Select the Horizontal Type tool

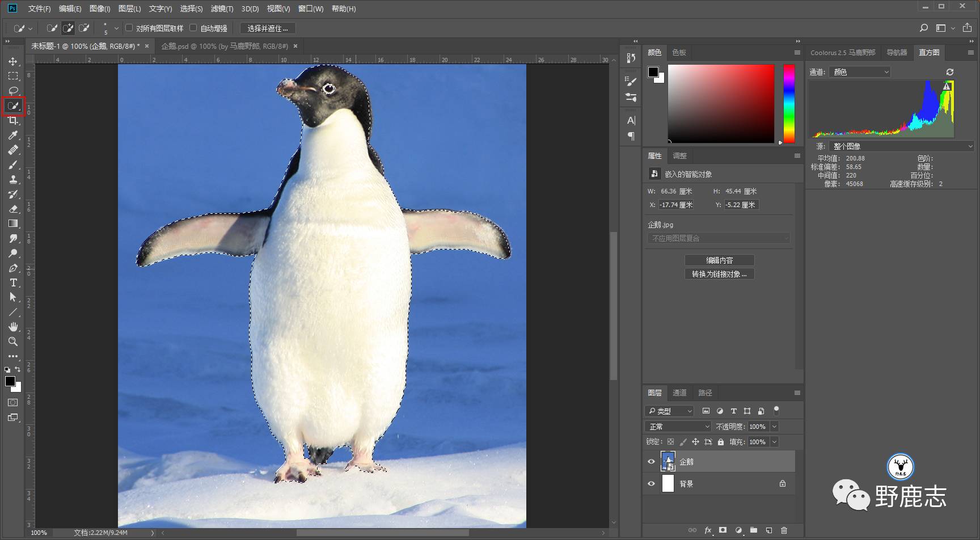(x=13, y=282)
